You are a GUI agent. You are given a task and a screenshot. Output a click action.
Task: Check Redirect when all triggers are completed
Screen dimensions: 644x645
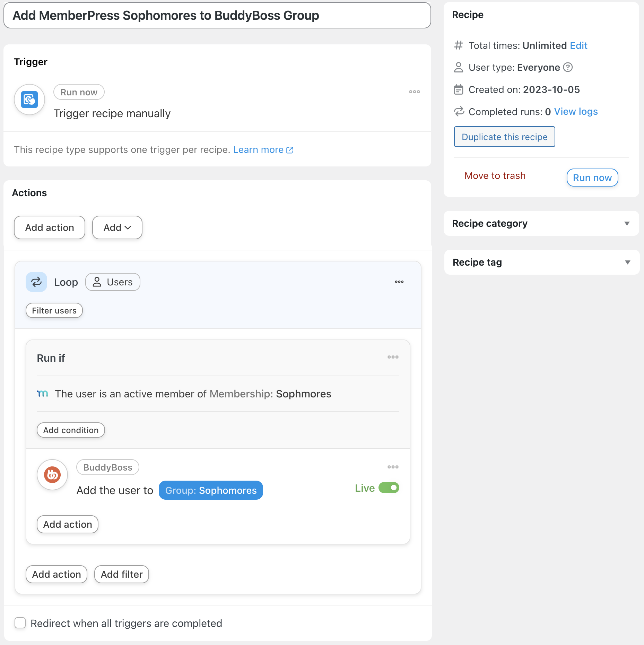coord(20,623)
